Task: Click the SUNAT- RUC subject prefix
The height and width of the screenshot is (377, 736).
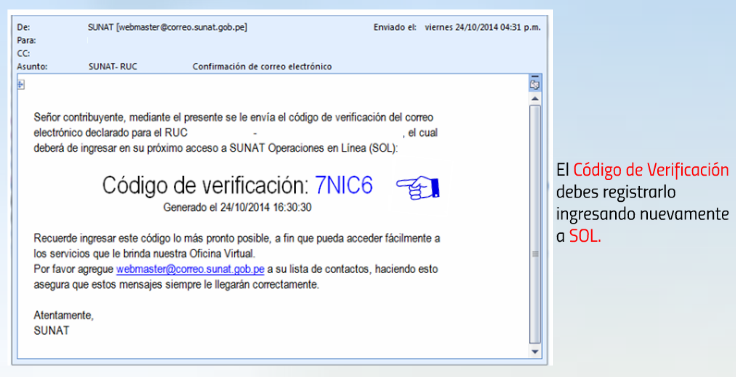Action: click(x=113, y=67)
